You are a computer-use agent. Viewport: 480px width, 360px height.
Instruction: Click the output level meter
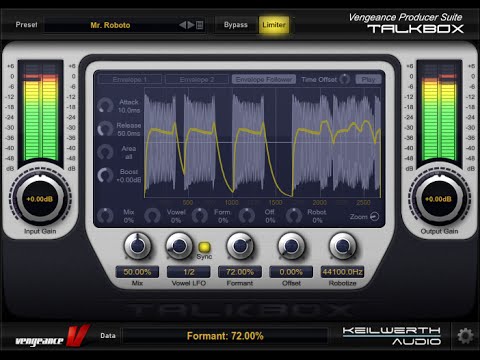click(x=439, y=113)
